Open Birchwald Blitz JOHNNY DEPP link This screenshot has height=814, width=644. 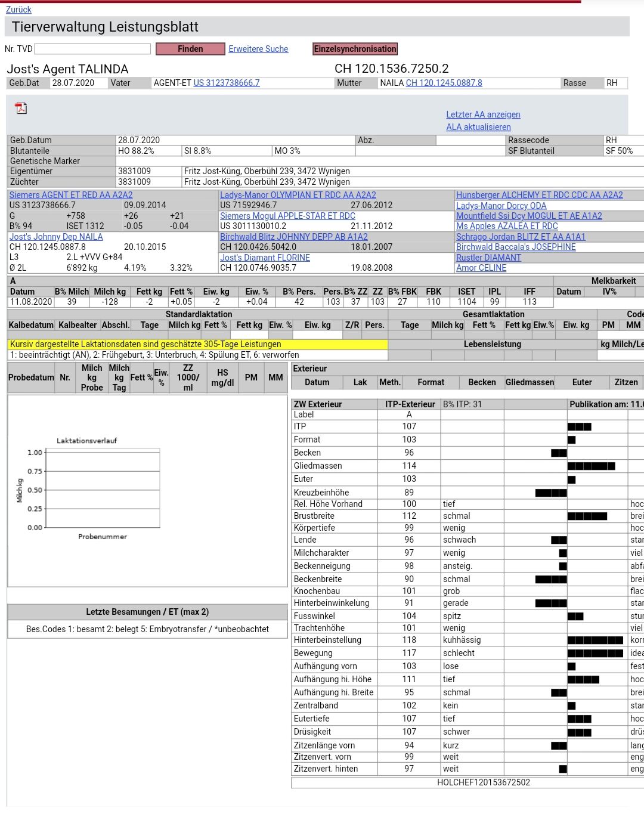point(293,237)
